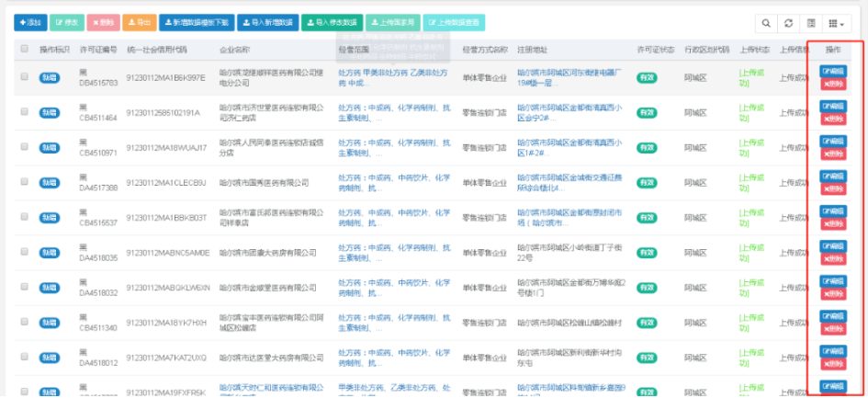The image size is (868, 398).
Task: Open business scope link in row DB4515783
Action: pyautogui.click(x=393, y=77)
